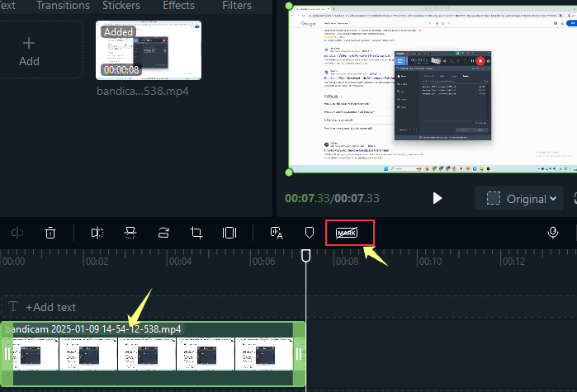The image size is (577, 392).
Task: Open the Stickers tab
Action: (121, 6)
